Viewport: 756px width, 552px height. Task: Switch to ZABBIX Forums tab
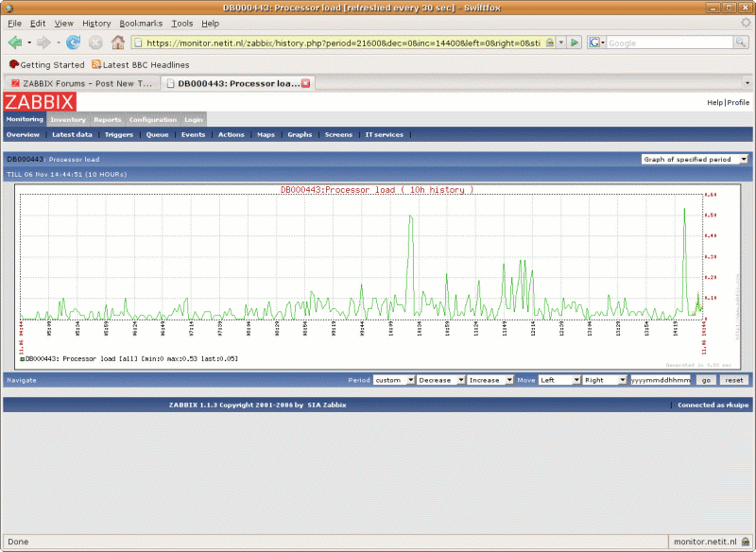point(80,83)
